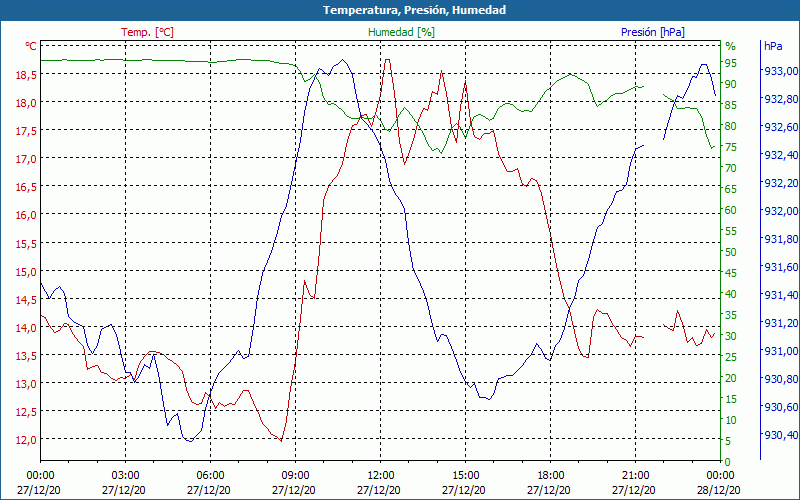Viewport: 800px width, 500px height.
Task: Click the '75' humidity axis value
Action: (x=731, y=147)
